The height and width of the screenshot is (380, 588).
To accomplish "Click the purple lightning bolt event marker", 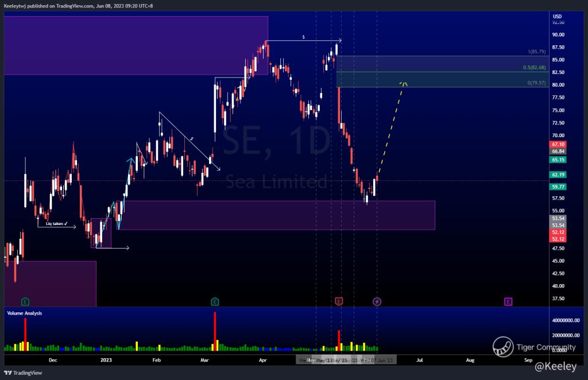I will tap(377, 301).
